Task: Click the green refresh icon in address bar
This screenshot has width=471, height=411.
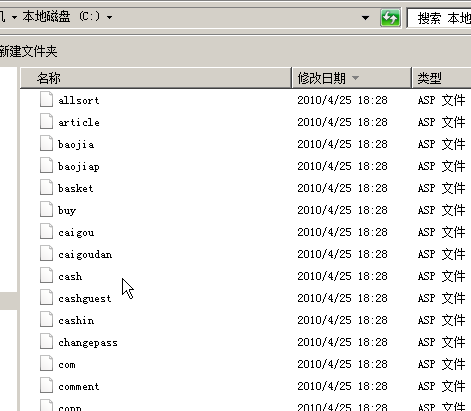Action: click(390, 18)
